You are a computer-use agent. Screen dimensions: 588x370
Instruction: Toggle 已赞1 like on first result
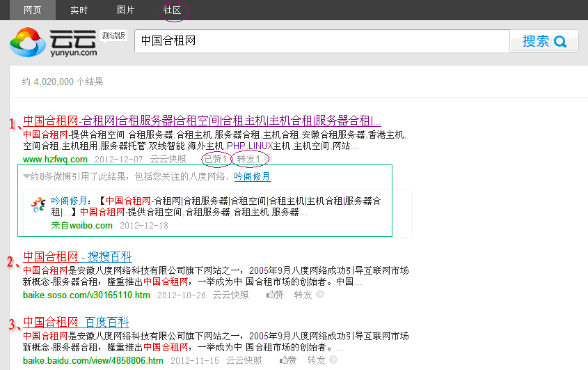[215, 159]
